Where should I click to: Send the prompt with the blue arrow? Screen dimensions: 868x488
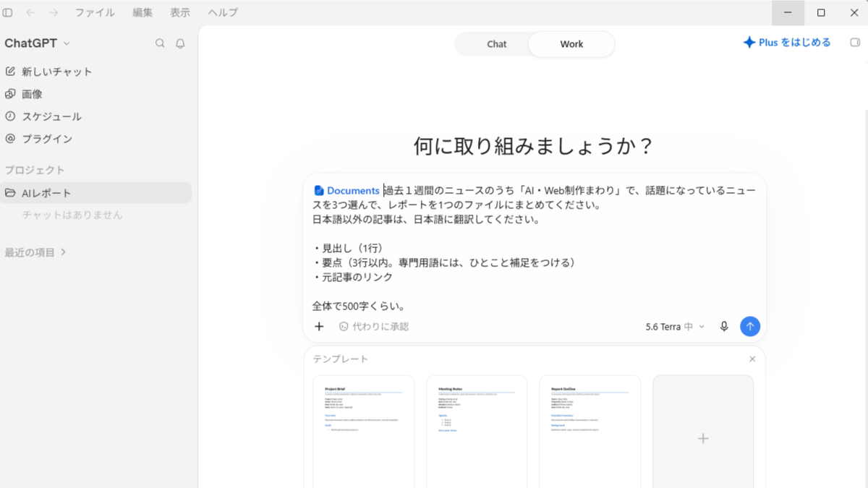[750, 327]
